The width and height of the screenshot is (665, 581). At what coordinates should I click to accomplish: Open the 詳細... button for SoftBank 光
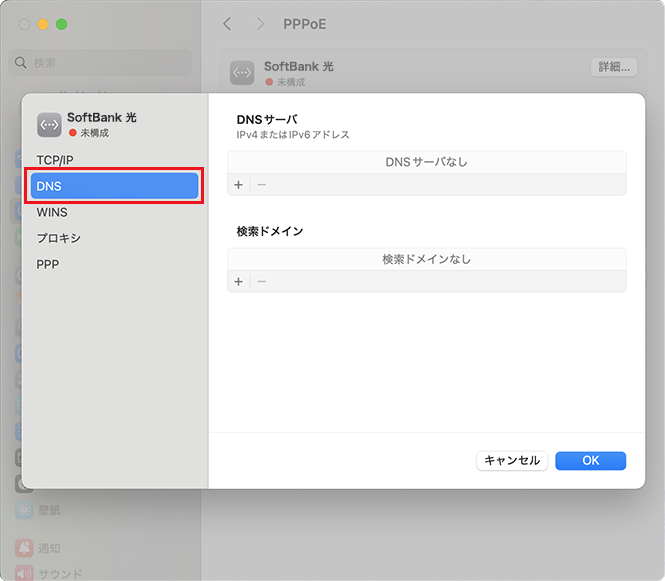click(613, 67)
